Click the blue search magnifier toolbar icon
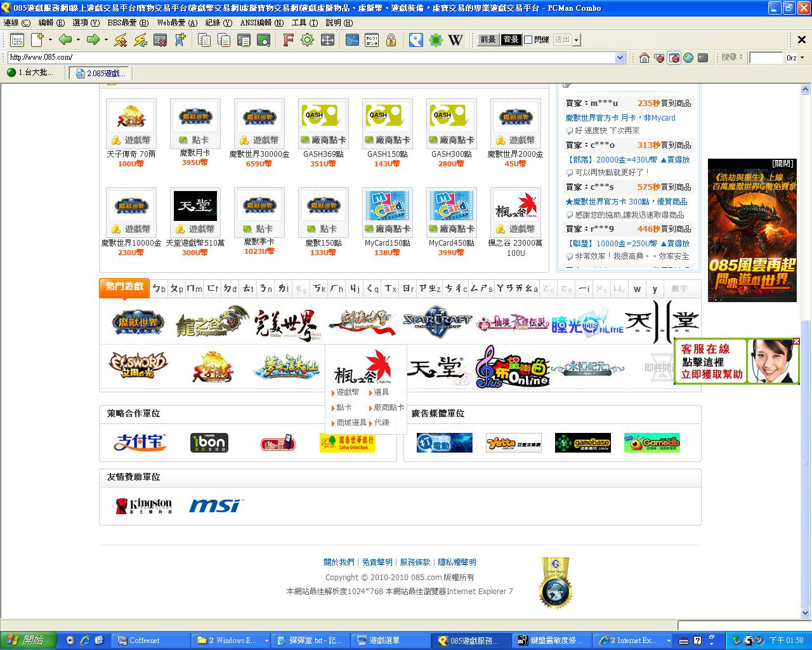Screen dimensions: 812x650 [416, 40]
